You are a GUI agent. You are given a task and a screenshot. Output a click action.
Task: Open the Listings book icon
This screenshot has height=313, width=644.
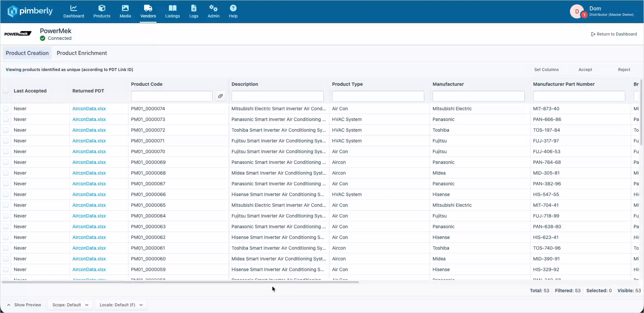click(173, 8)
